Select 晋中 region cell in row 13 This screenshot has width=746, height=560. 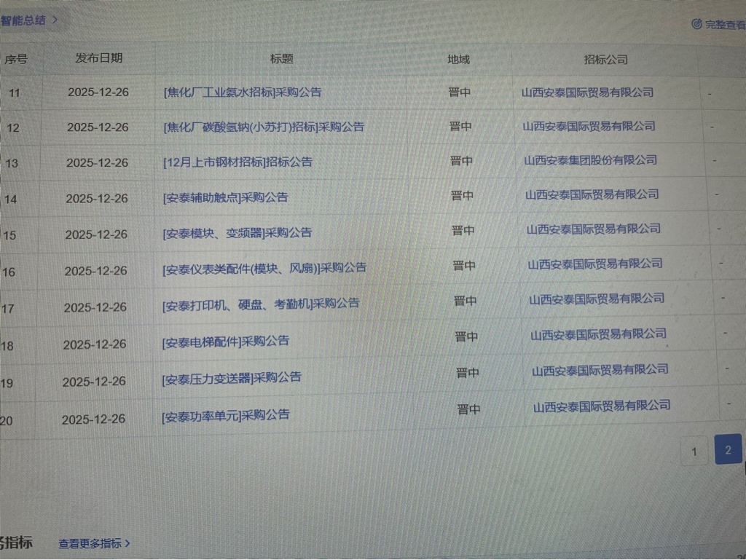pyautogui.click(x=461, y=161)
